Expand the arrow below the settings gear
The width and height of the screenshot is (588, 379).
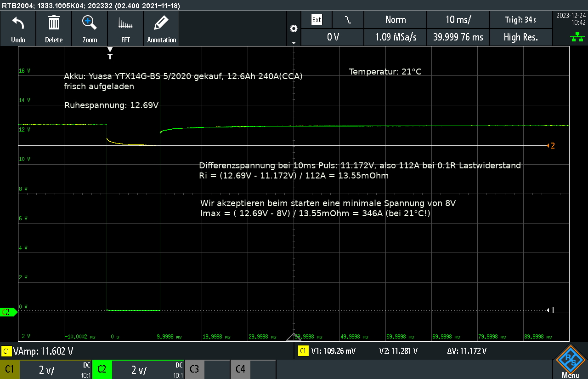[x=294, y=43]
